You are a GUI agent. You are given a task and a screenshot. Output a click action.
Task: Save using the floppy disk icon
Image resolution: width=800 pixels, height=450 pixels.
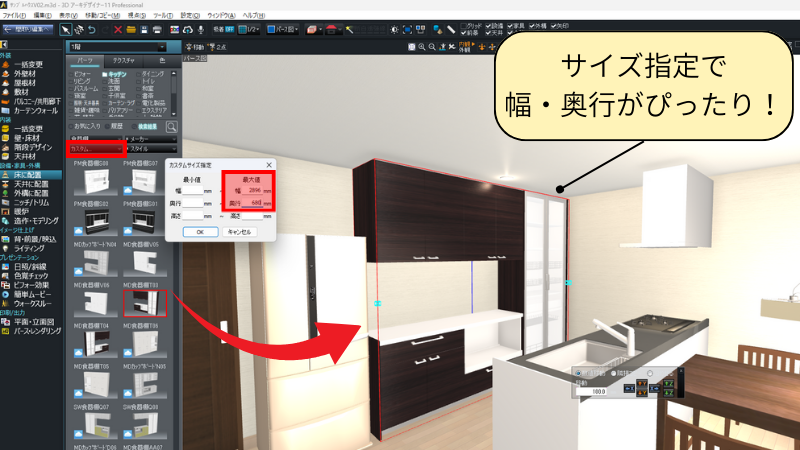[x=144, y=30]
